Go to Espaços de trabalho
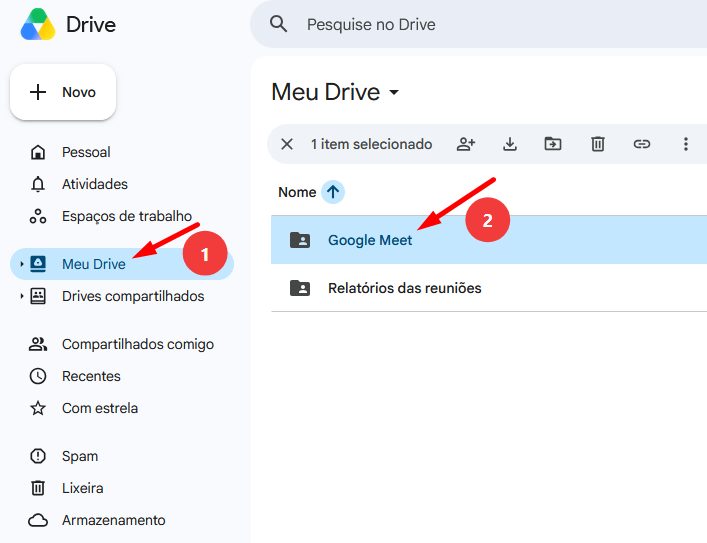Viewport: 707px width, 543px height. (x=122, y=216)
